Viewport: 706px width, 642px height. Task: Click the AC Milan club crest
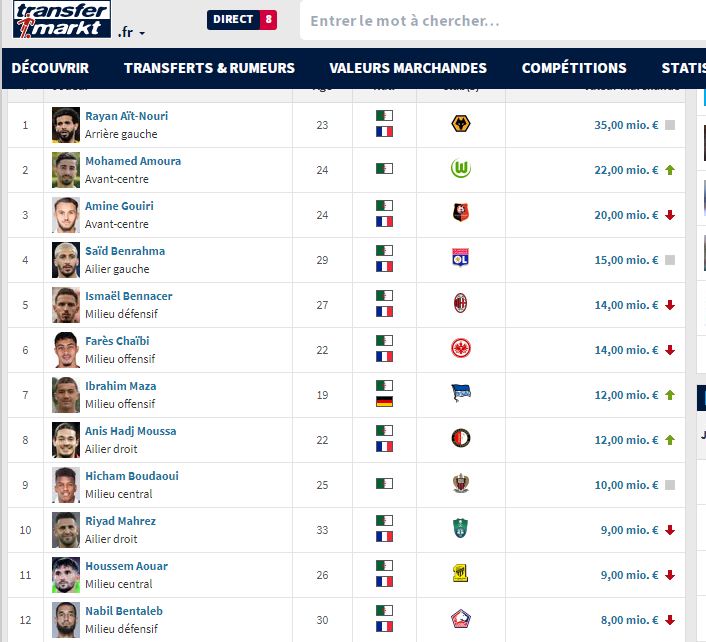(460, 304)
